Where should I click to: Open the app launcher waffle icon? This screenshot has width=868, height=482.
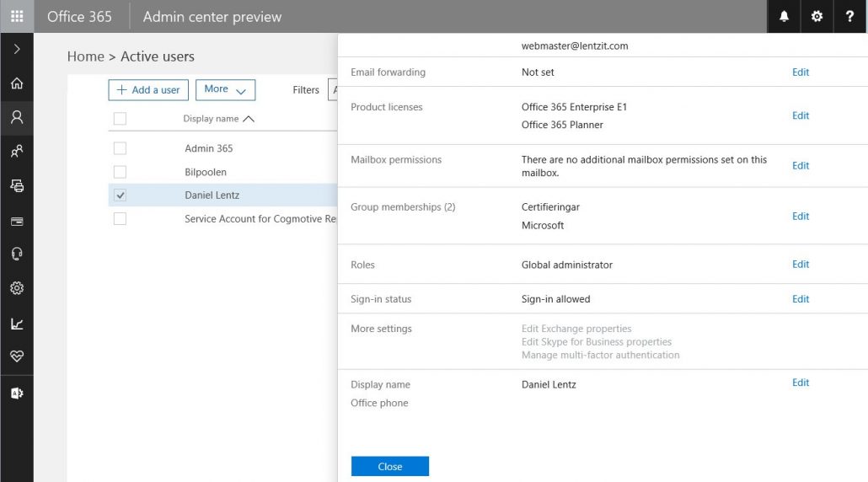17,17
